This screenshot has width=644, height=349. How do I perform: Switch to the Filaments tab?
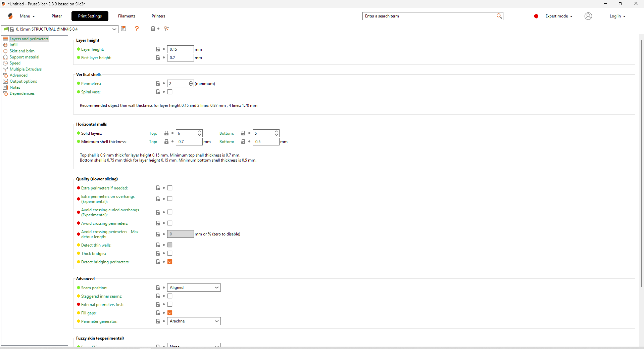[127, 16]
